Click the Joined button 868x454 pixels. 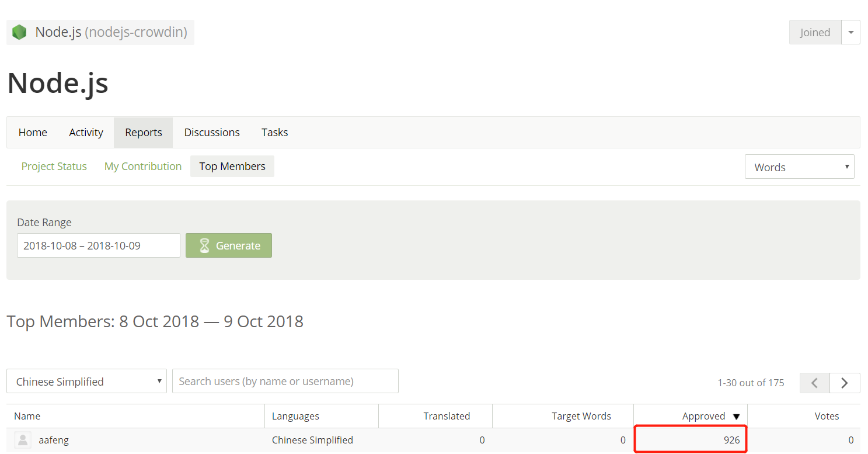pos(815,32)
